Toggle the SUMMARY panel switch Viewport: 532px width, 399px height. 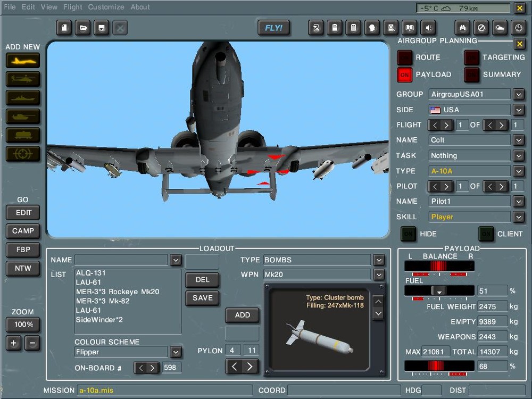[x=471, y=74]
